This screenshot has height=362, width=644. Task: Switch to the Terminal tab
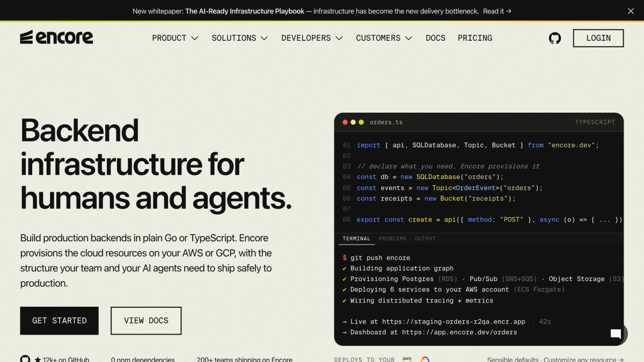[356, 239]
